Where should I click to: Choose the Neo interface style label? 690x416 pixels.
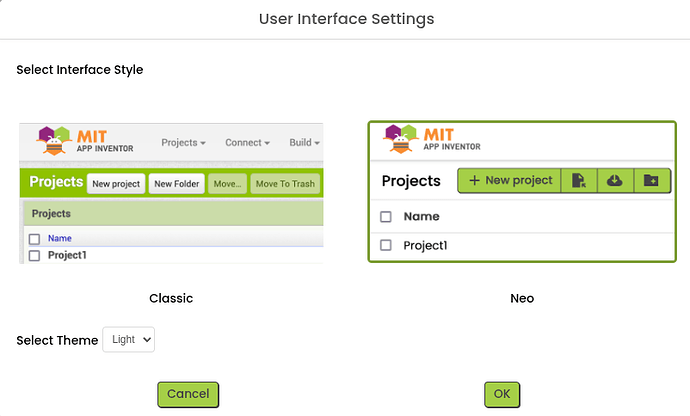(522, 298)
